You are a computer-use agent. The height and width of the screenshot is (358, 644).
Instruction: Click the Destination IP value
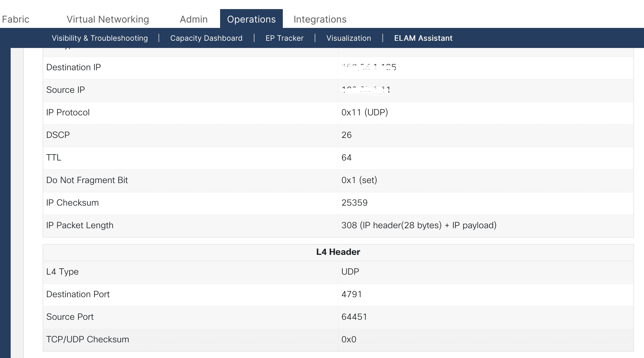point(368,67)
